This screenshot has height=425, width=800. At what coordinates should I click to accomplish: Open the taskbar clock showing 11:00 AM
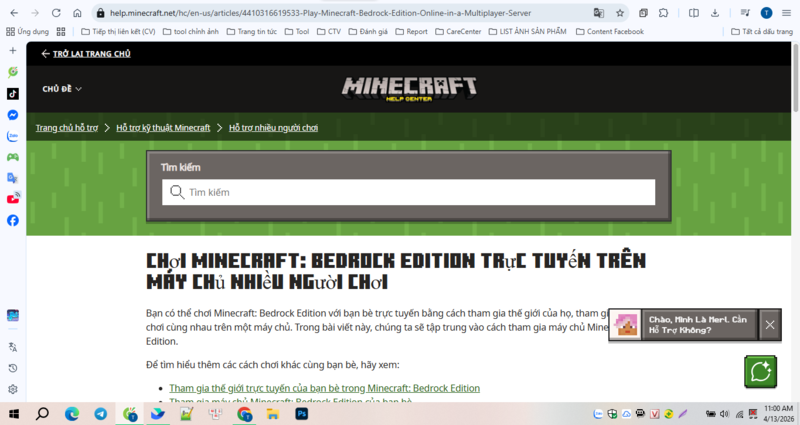coord(778,413)
